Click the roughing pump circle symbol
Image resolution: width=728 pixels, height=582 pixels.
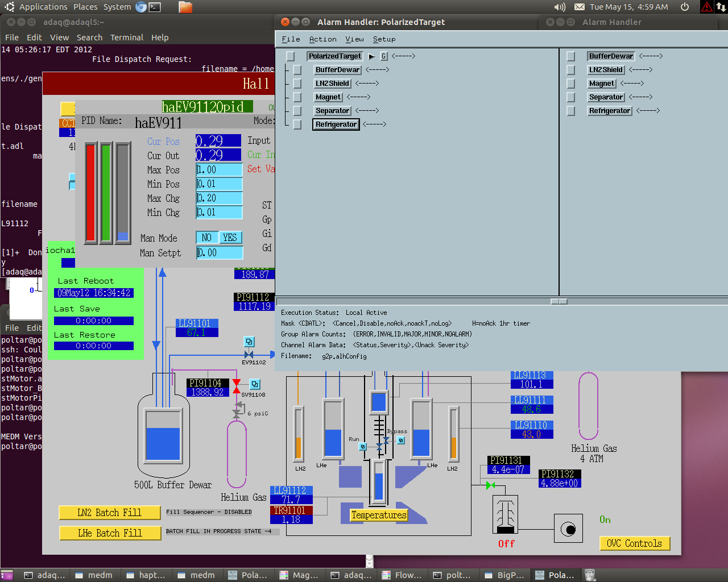(568, 529)
